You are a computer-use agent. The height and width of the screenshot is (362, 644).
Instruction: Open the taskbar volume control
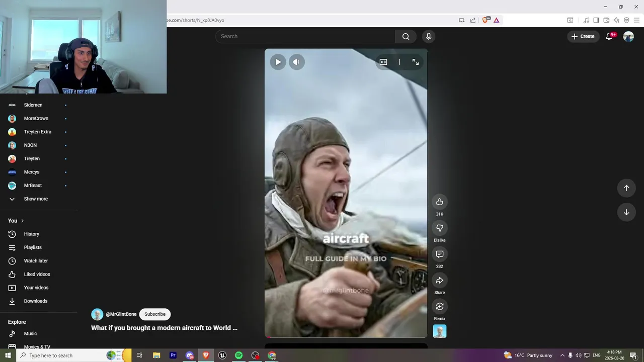click(x=578, y=355)
